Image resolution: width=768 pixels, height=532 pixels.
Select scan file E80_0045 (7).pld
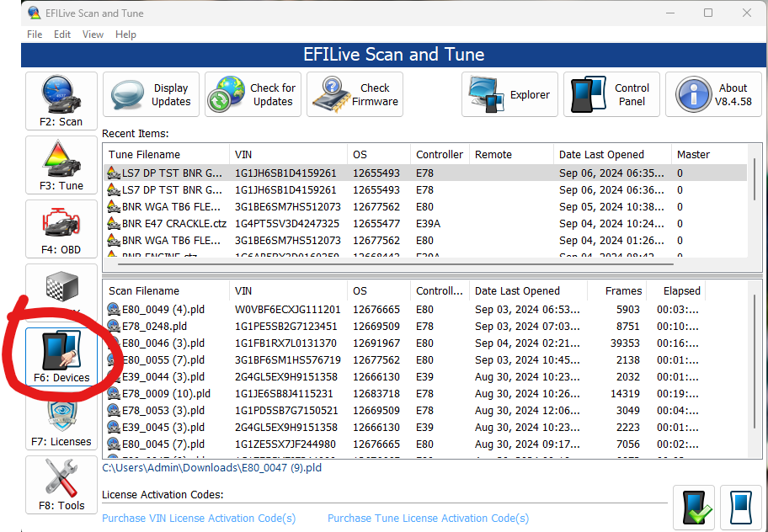pyautogui.click(x=425, y=444)
